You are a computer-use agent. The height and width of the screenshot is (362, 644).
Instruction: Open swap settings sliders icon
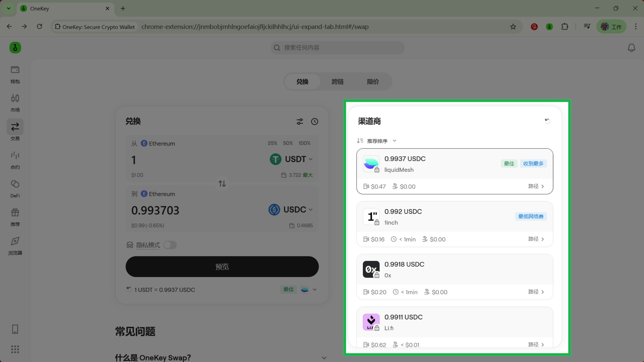tap(300, 121)
